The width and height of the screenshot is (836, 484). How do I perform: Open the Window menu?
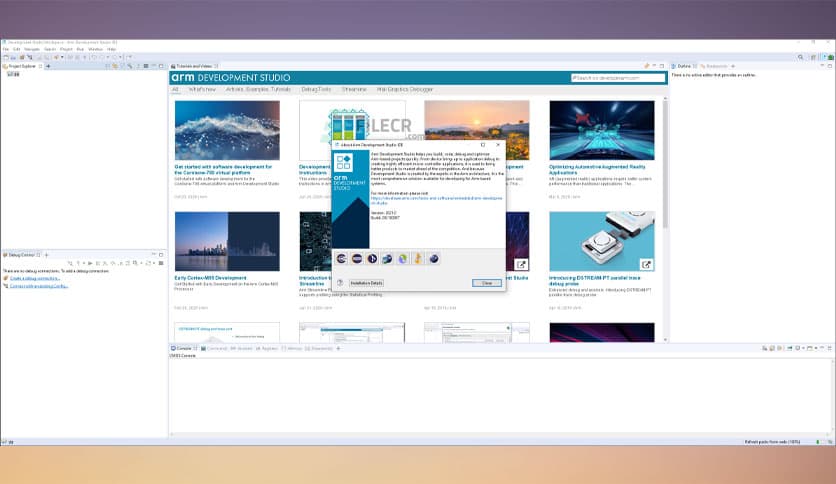[95, 49]
